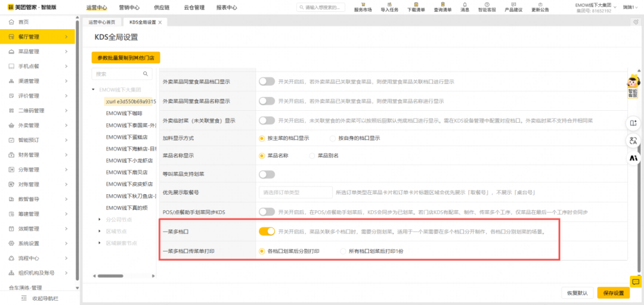Switch to the 运营中心首页 tab

pyautogui.click(x=101, y=22)
